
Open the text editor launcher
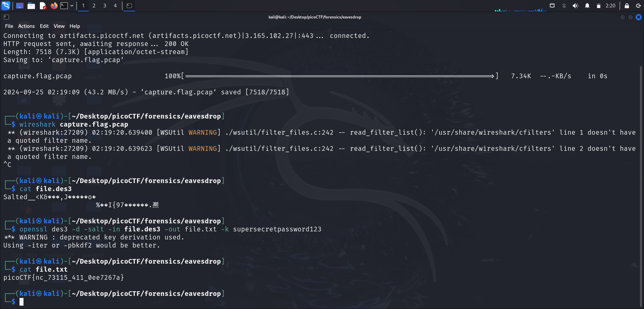43,6
